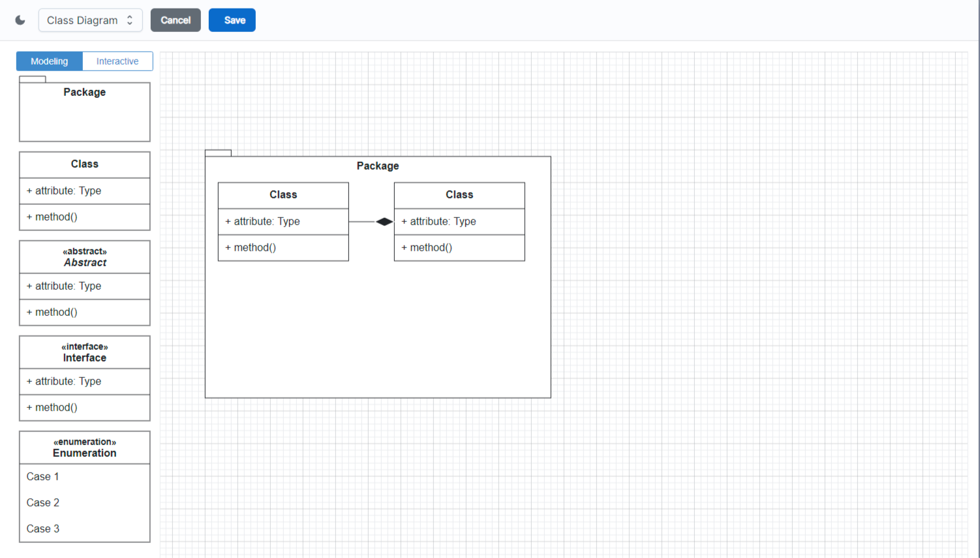Pick the Abstract class element from the palette
The width and height of the screenshot is (980, 558).
pos(85,257)
